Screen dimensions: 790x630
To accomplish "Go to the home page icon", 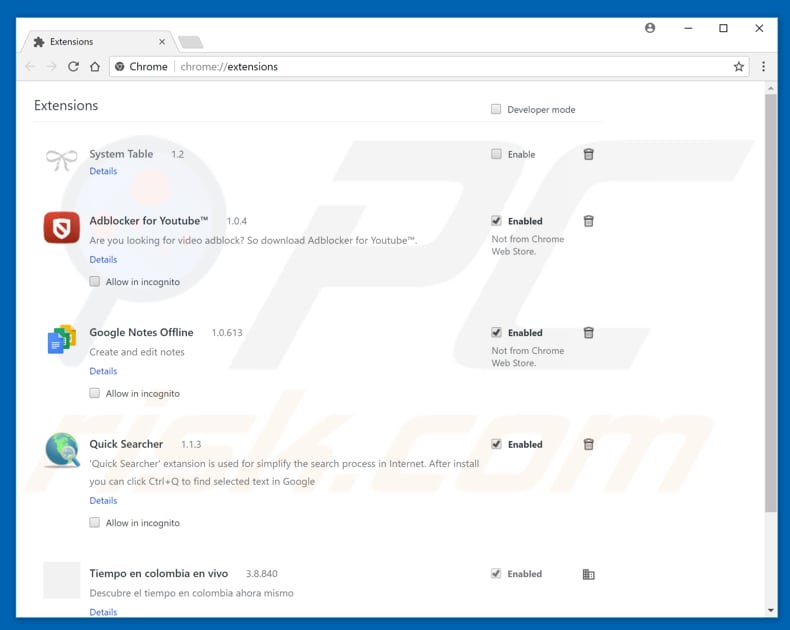I will coord(95,67).
